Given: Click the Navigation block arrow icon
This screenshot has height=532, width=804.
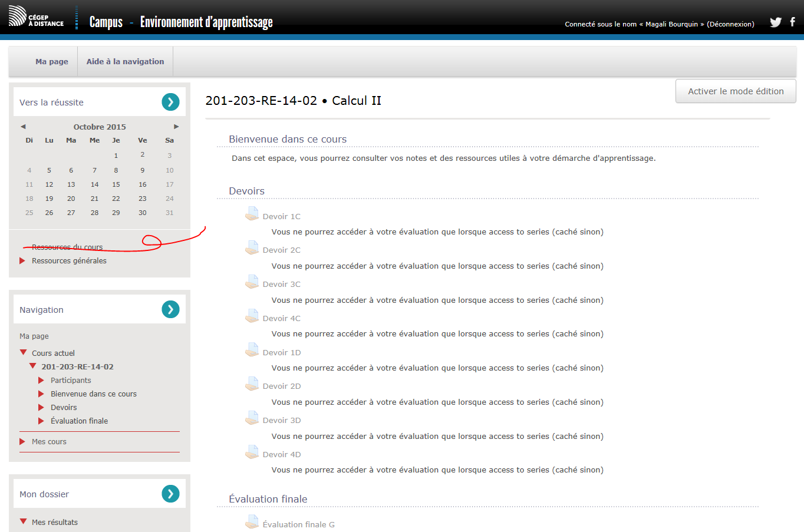Looking at the screenshot, I should click(x=170, y=309).
